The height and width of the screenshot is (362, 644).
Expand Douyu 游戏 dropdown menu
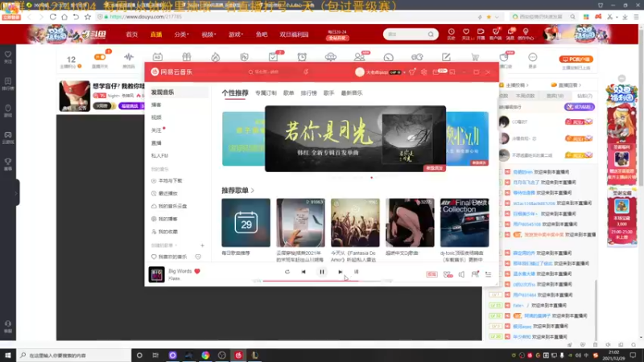236,35
